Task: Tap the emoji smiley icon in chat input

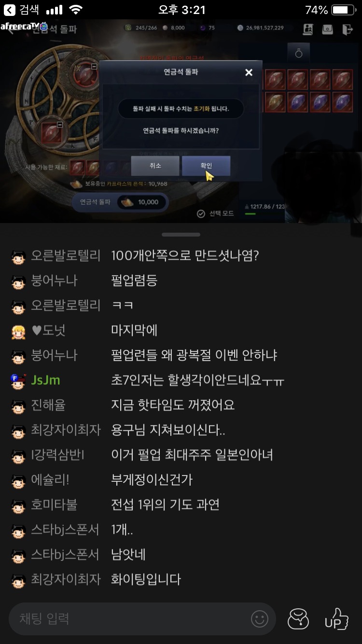Action: (260, 618)
